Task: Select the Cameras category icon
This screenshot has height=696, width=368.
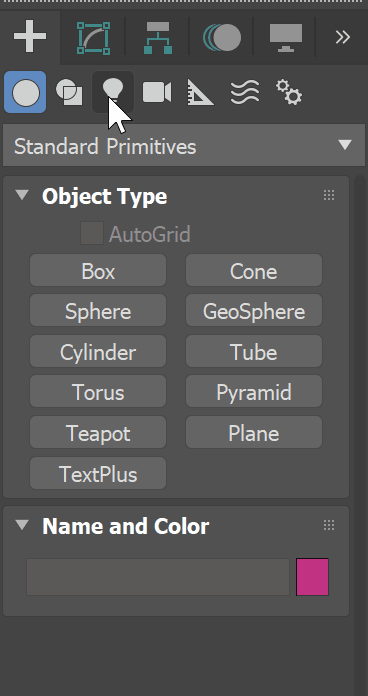Action: coord(157,92)
